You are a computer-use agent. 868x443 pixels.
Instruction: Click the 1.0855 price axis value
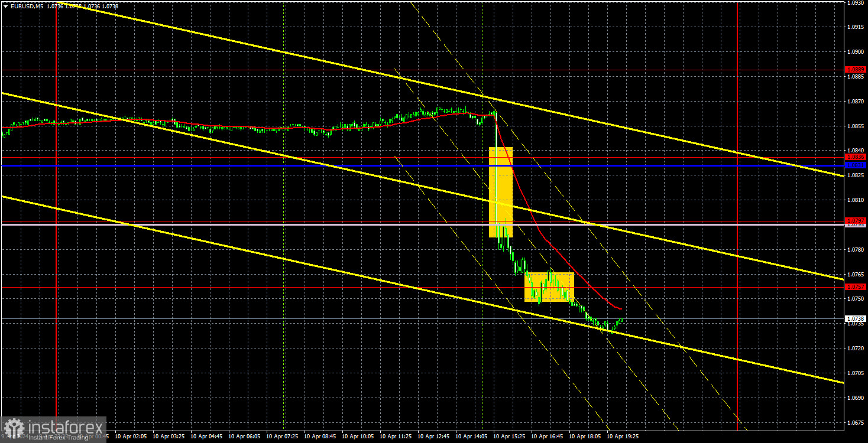tap(856, 126)
